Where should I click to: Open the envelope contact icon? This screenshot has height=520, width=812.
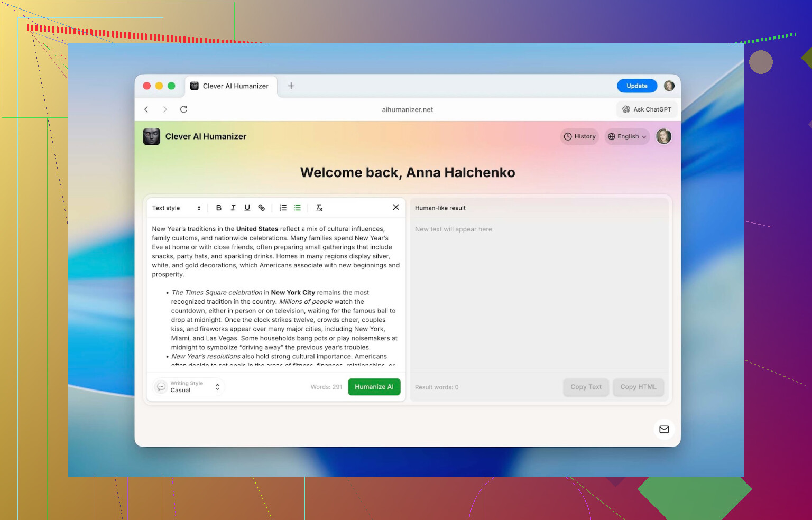pyautogui.click(x=664, y=429)
